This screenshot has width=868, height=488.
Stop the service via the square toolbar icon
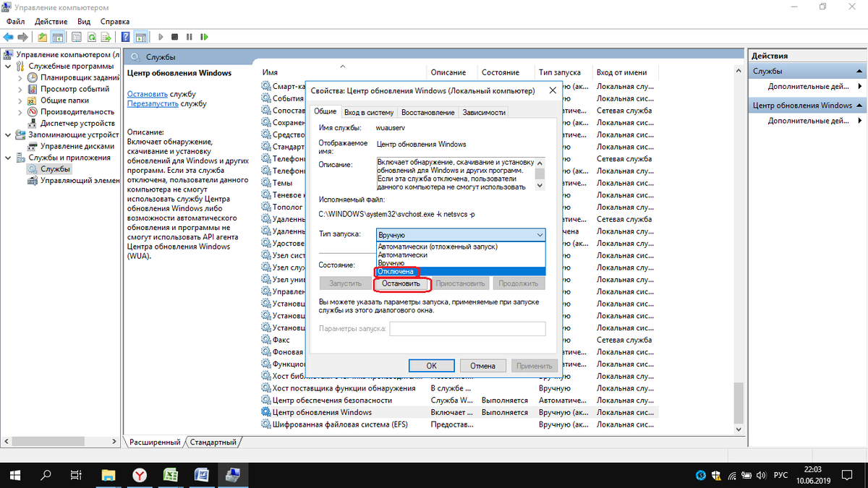[175, 37]
